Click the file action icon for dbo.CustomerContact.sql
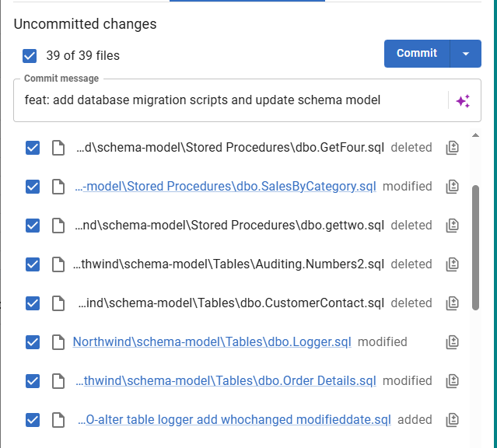497x448 pixels. (x=452, y=303)
